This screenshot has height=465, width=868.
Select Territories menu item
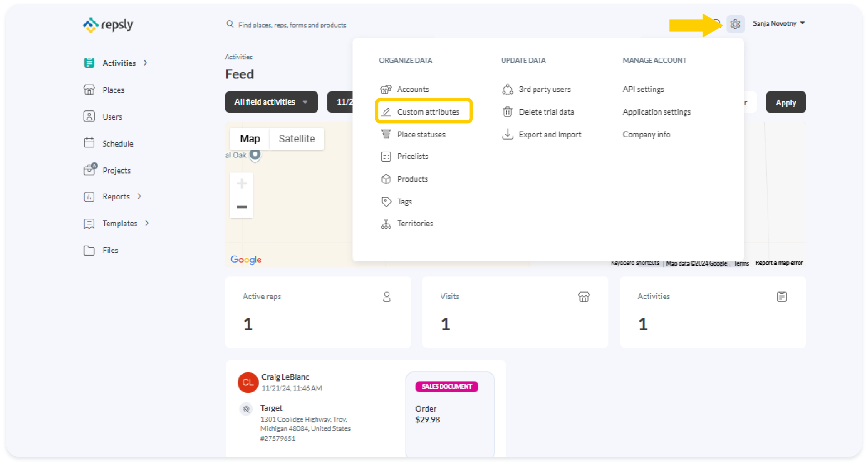415,224
